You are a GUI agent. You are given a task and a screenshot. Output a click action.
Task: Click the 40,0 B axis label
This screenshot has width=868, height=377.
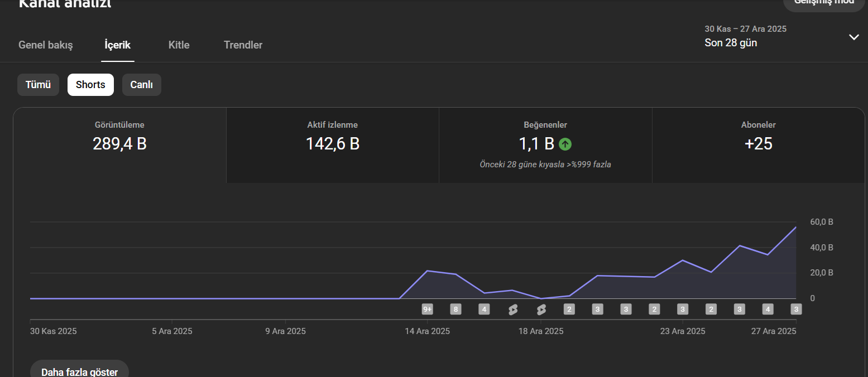[822, 248]
